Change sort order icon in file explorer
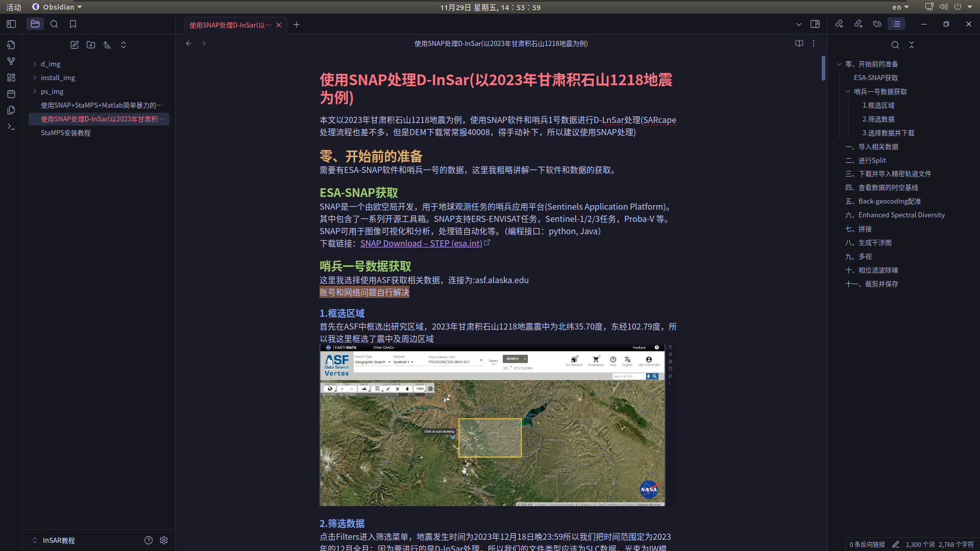Screen dimensions: 980x551 (107, 45)
